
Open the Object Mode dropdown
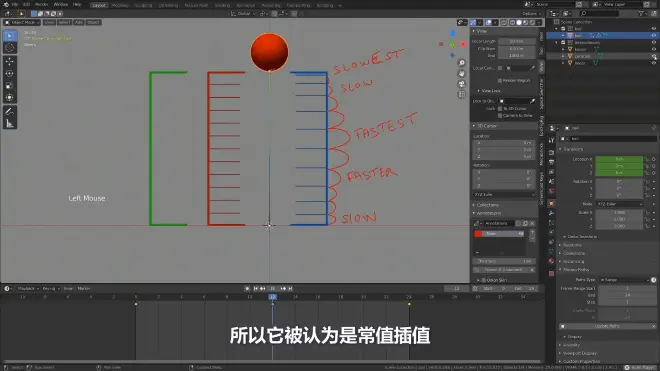click(22, 22)
